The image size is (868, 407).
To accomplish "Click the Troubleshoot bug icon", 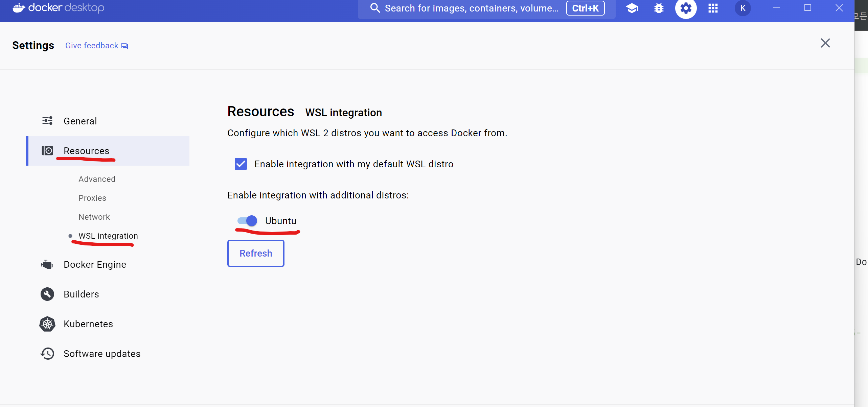I will click(x=659, y=8).
